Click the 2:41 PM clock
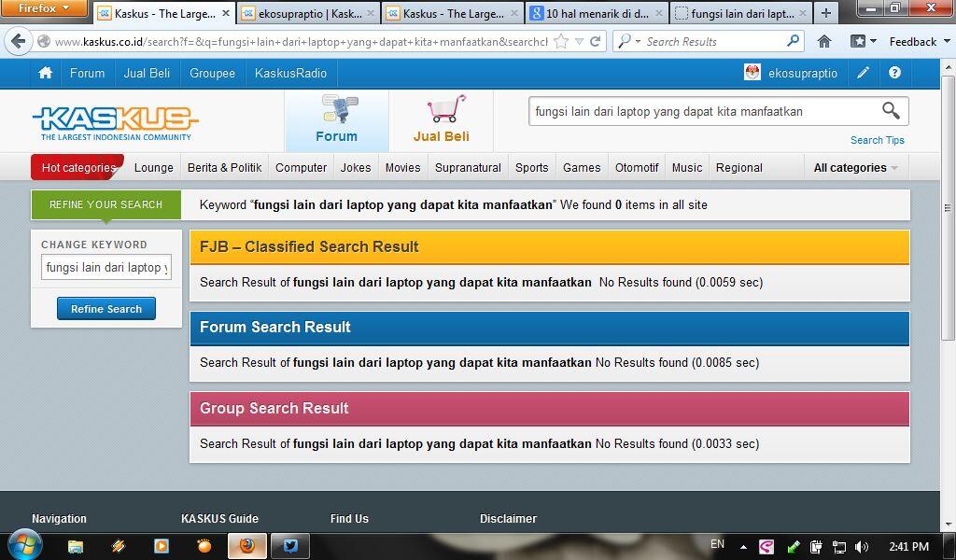The width and height of the screenshot is (956, 560). point(908,547)
